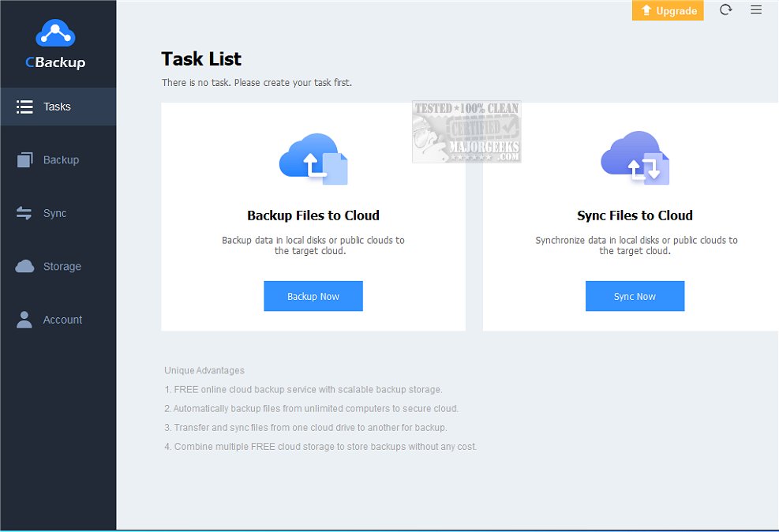This screenshot has height=532, width=779.
Task: Click the Account person icon
Action: tap(24, 319)
